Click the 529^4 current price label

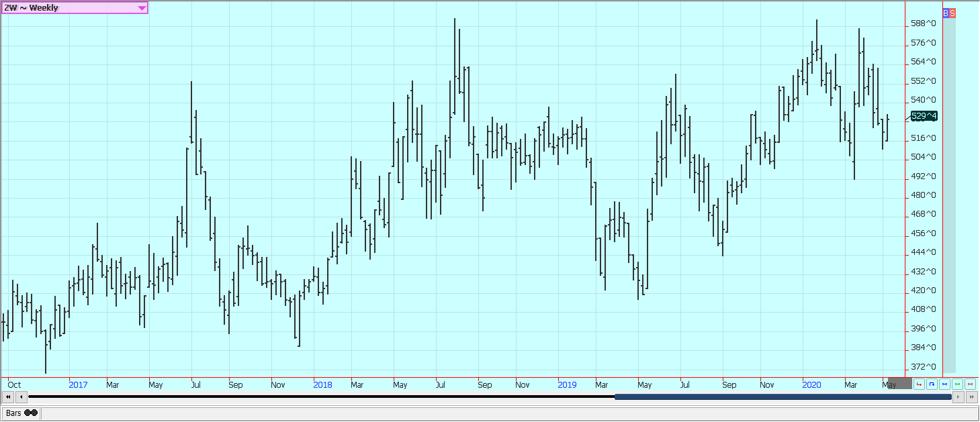924,116
